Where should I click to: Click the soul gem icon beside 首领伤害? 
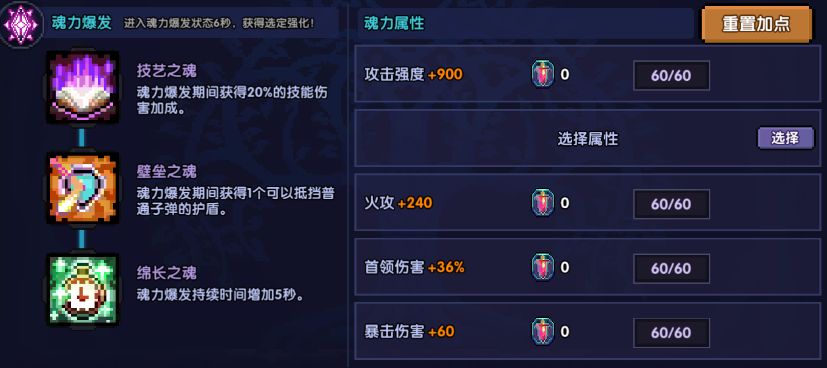(542, 268)
